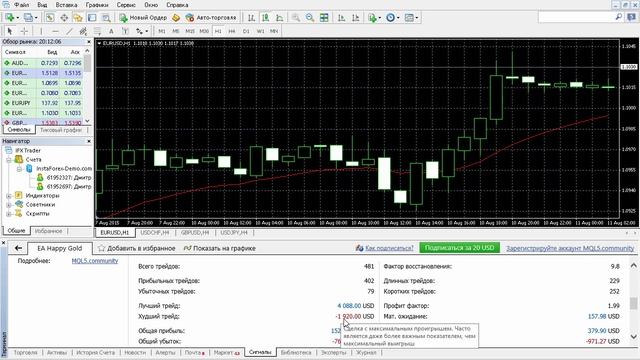This screenshot has width=640, height=360.
Task: Switch chart to candlestick mode
Action: (265, 18)
